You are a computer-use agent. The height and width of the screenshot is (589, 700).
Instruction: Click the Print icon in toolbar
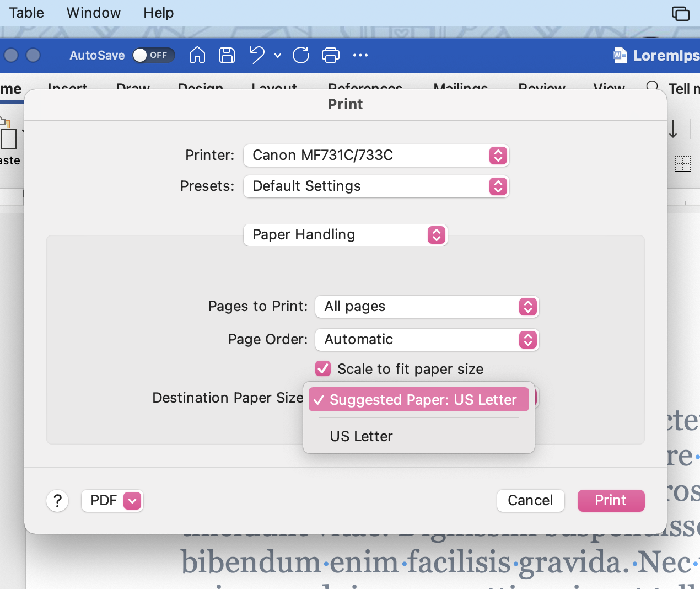coord(331,55)
